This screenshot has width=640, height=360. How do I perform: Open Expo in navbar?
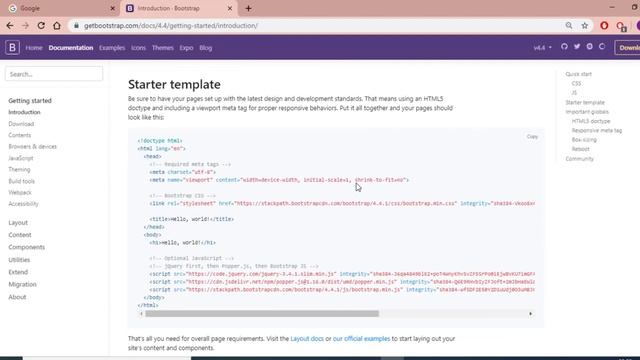pyautogui.click(x=186, y=48)
